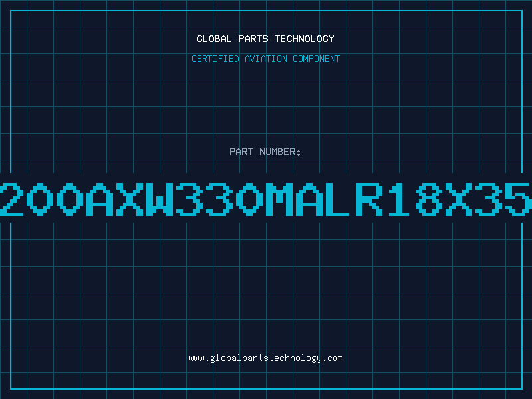The width and height of the screenshot is (532, 399).
Task: Click the MALR letters in the part number
Action: pos(325,199)
